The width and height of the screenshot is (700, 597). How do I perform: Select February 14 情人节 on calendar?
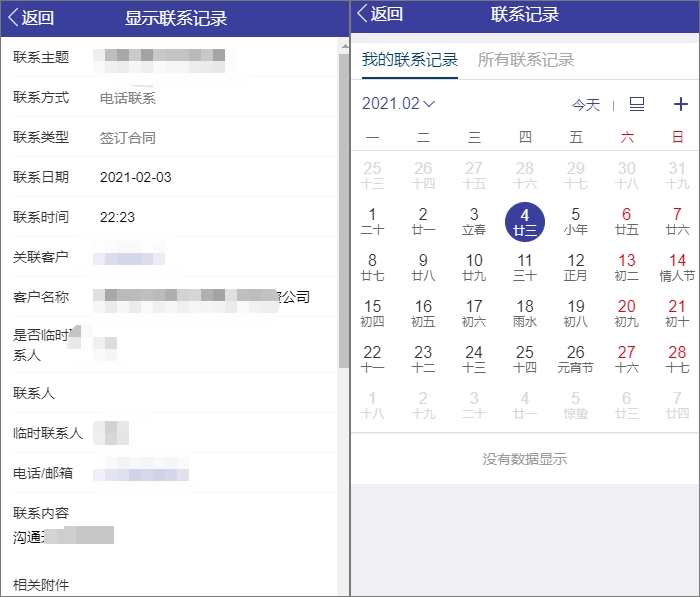coord(677,267)
